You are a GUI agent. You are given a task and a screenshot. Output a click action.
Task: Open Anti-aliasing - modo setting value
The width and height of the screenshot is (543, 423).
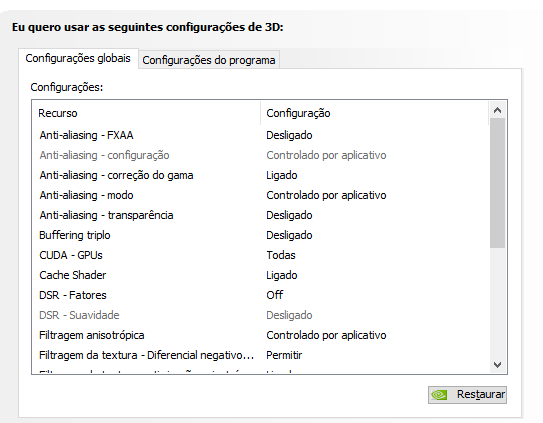coord(326,195)
